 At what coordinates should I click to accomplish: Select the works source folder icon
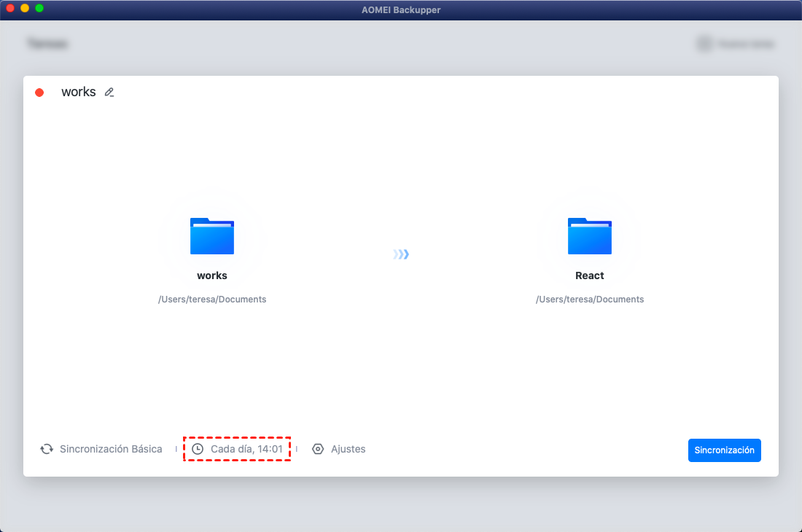[212, 236]
